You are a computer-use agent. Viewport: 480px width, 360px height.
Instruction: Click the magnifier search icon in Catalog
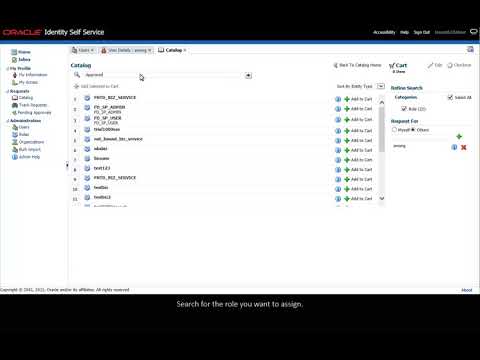(77, 75)
